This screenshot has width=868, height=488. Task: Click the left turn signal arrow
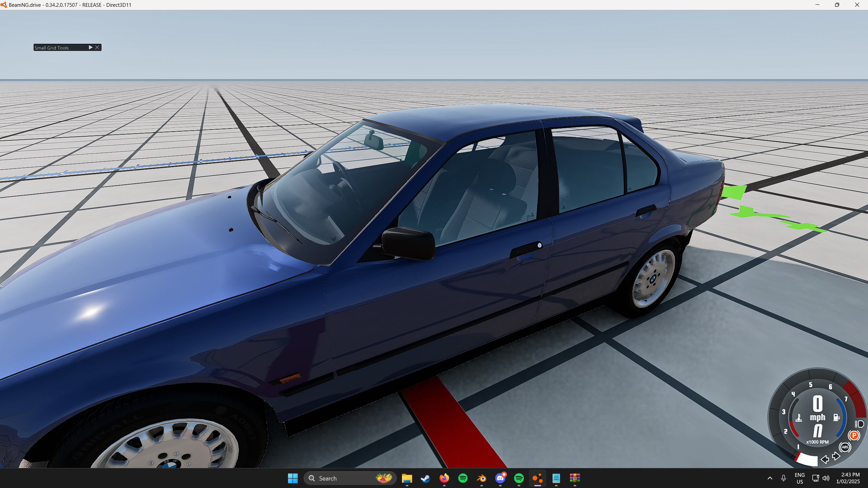pos(825,460)
